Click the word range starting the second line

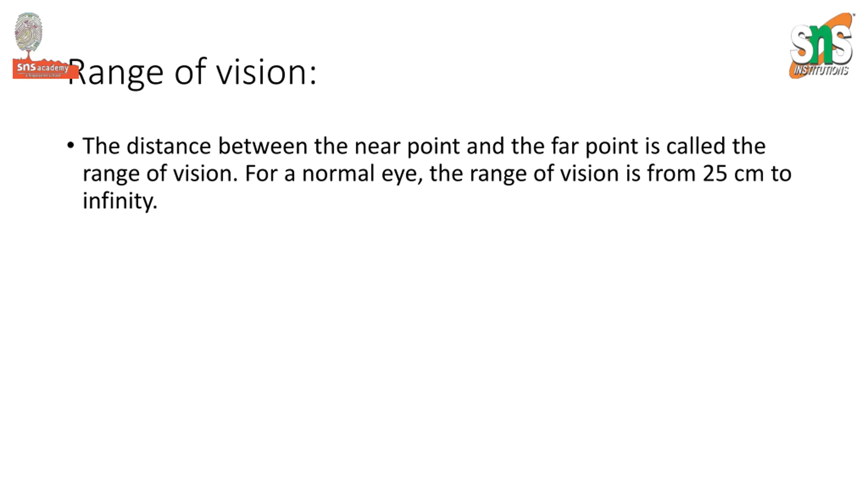pos(111,174)
